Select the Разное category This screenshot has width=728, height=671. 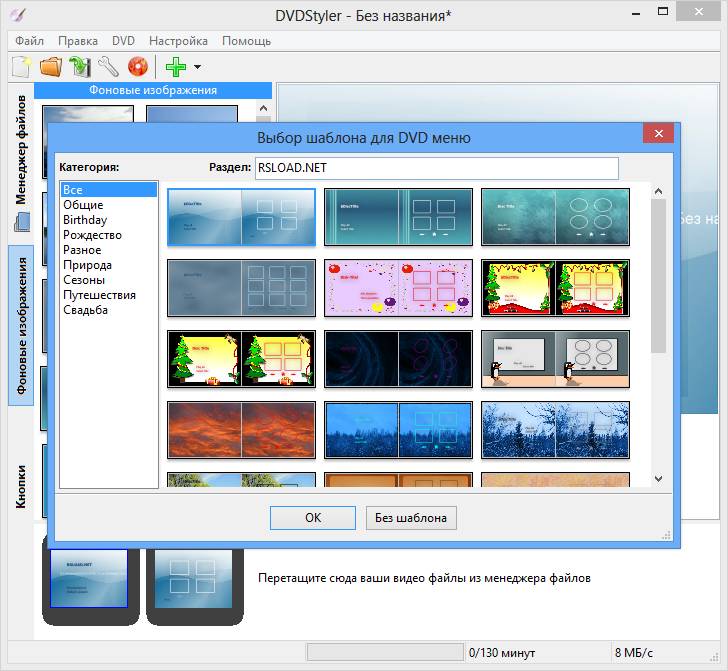coord(109,250)
